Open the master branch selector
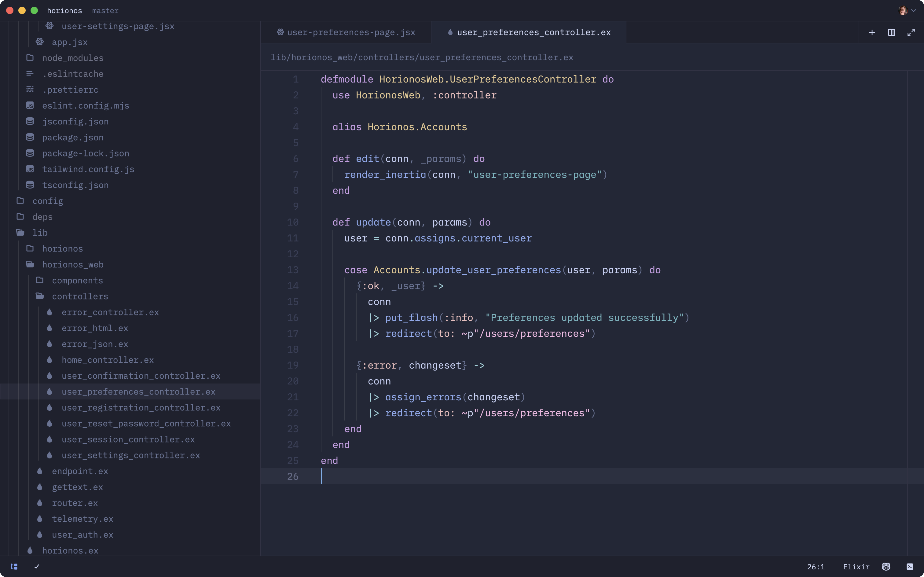This screenshot has height=577, width=924. click(x=105, y=11)
